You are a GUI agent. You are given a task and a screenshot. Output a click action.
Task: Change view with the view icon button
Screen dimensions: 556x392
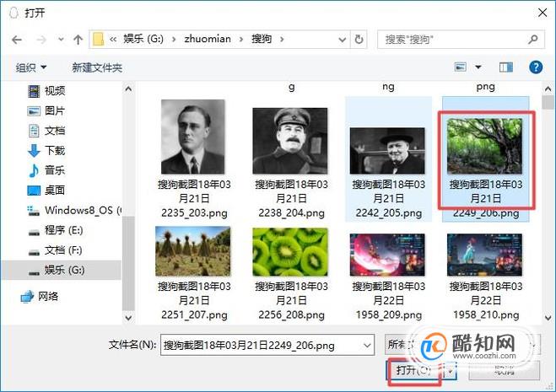click(461, 67)
